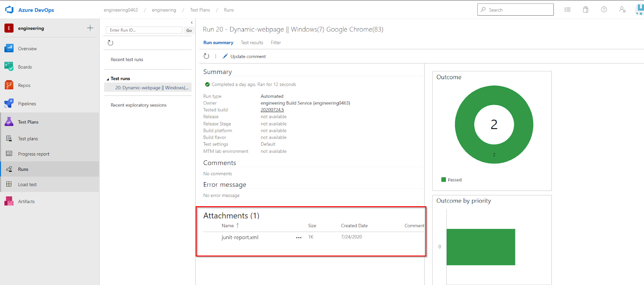Open the Marketplace shopping bag icon
This screenshot has height=285, width=644.
coord(586,10)
